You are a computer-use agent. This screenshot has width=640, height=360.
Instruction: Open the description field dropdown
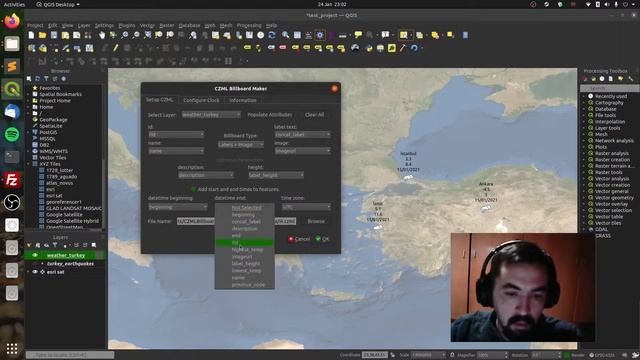click(x=206, y=175)
